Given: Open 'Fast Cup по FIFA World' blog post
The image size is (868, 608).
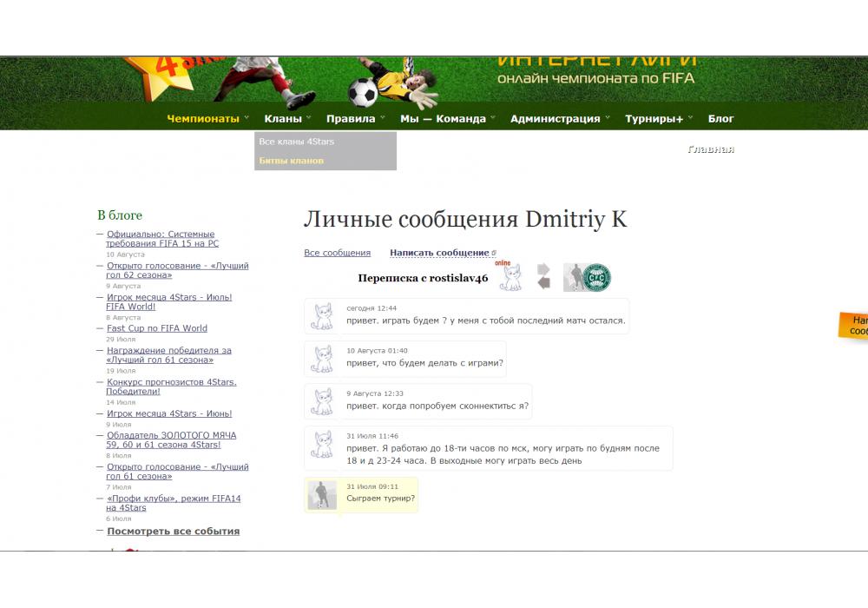Looking at the screenshot, I should [157, 328].
